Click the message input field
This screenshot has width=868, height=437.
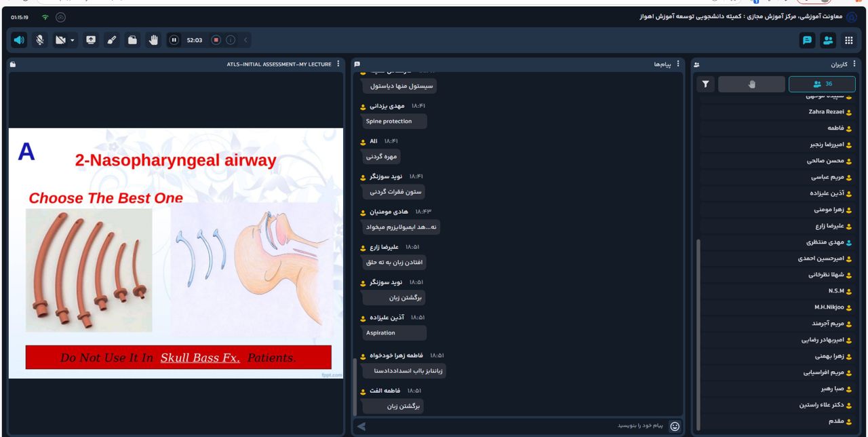click(x=515, y=425)
